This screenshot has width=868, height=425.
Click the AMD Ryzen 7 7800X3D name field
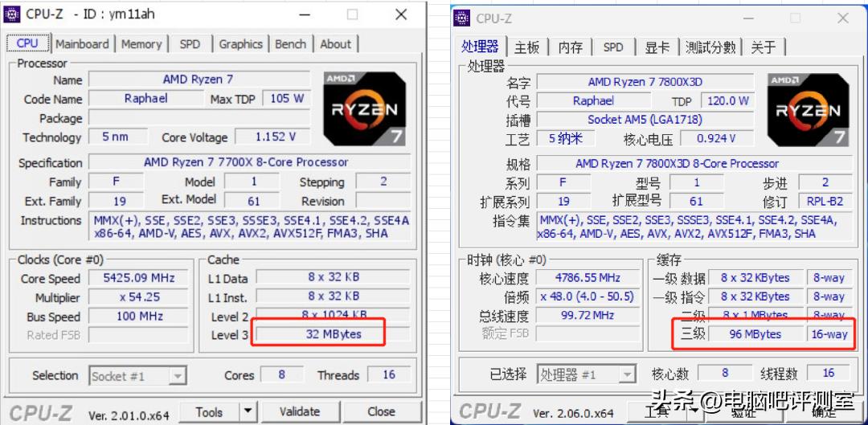[645, 82]
